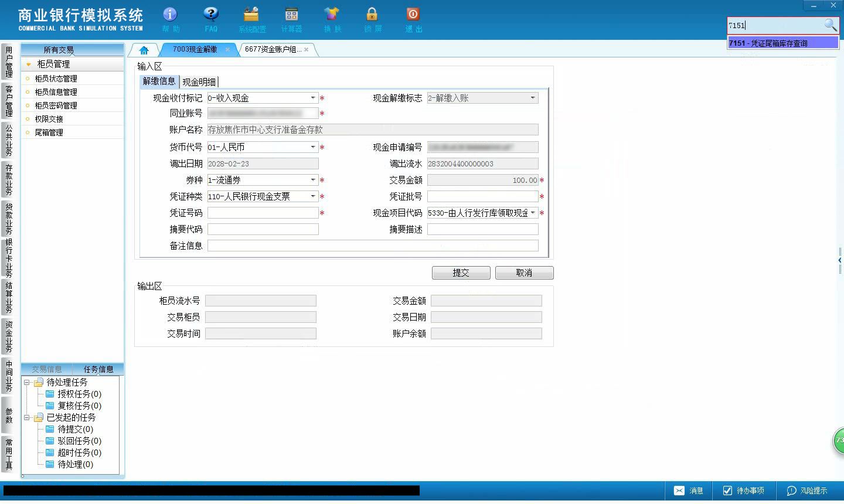Open the 现金收付标记 dropdown
This screenshot has height=504, width=844.
point(313,98)
